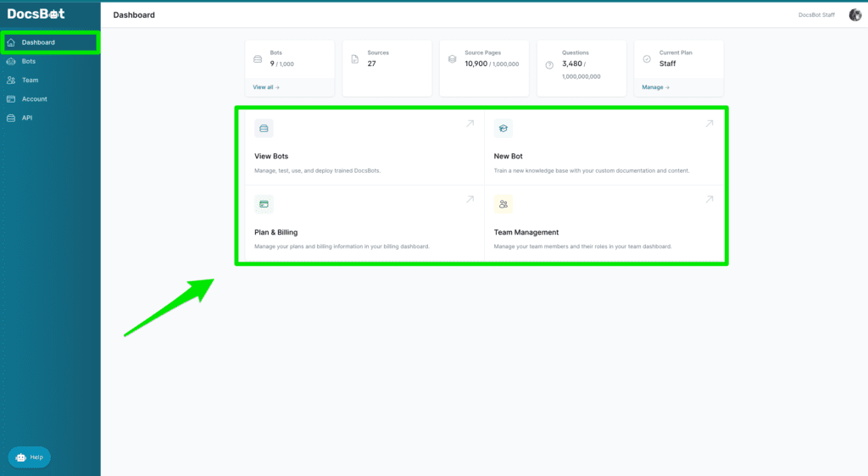Select Dashboard in the sidebar

(x=38, y=42)
